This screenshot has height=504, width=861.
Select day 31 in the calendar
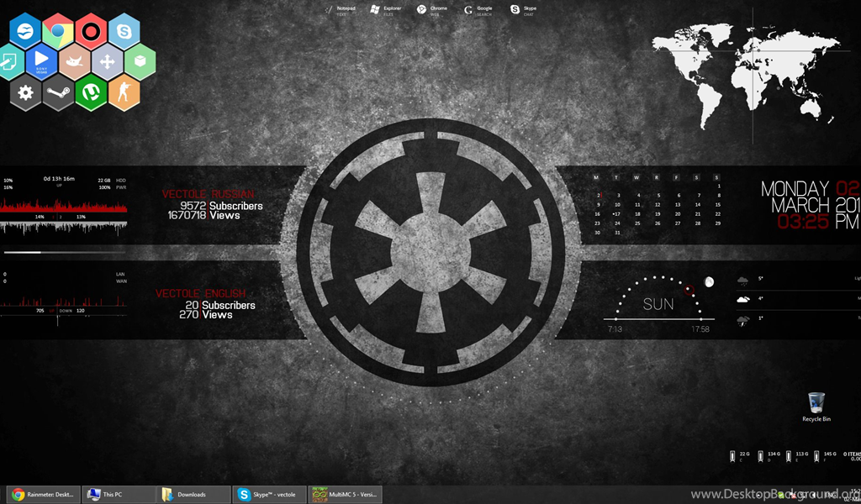coord(617,233)
